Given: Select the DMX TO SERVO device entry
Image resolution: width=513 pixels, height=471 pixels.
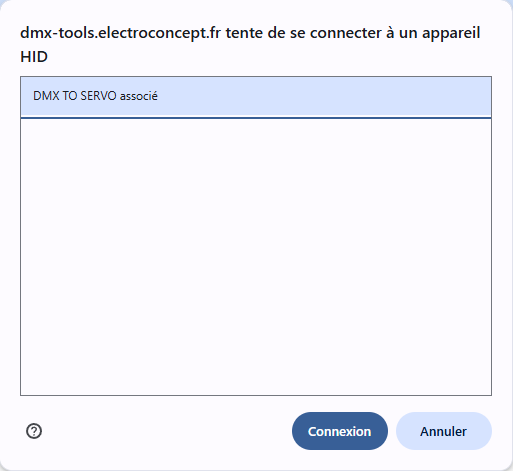Looking at the screenshot, I should (x=256, y=96).
